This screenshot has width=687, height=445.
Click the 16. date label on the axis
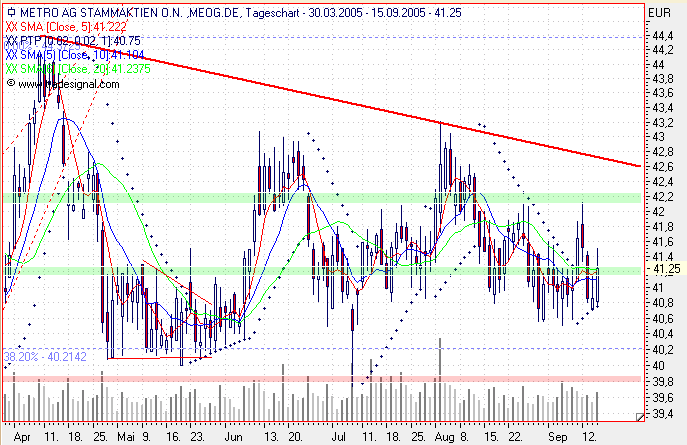point(174,437)
